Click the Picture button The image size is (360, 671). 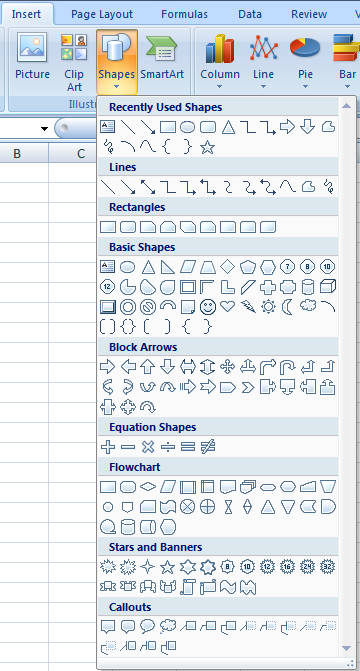[x=33, y=57]
